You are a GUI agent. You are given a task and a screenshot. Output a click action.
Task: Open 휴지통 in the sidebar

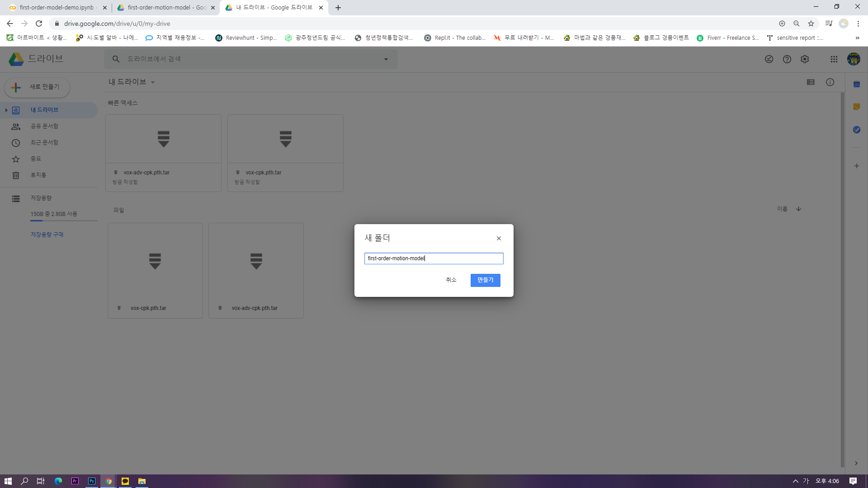[x=38, y=175]
